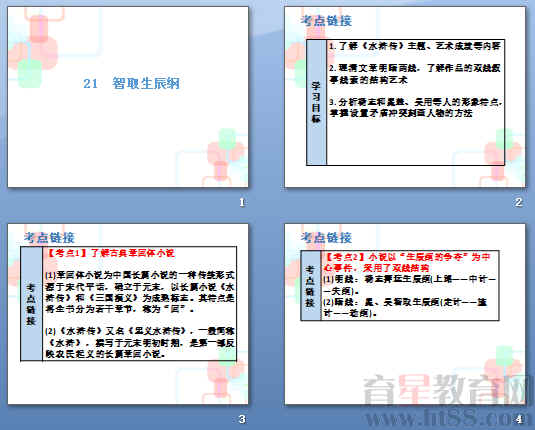This screenshot has height=430, width=535.
Task: Click paragraph (2) about 水浒传 on slide 3
Action: [x=140, y=342]
